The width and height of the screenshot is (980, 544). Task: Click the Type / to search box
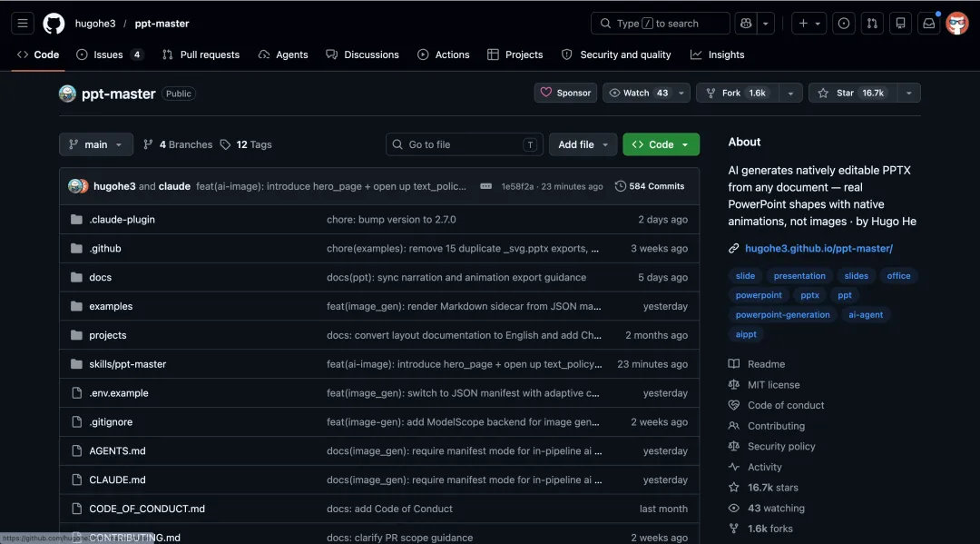(660, 23)
